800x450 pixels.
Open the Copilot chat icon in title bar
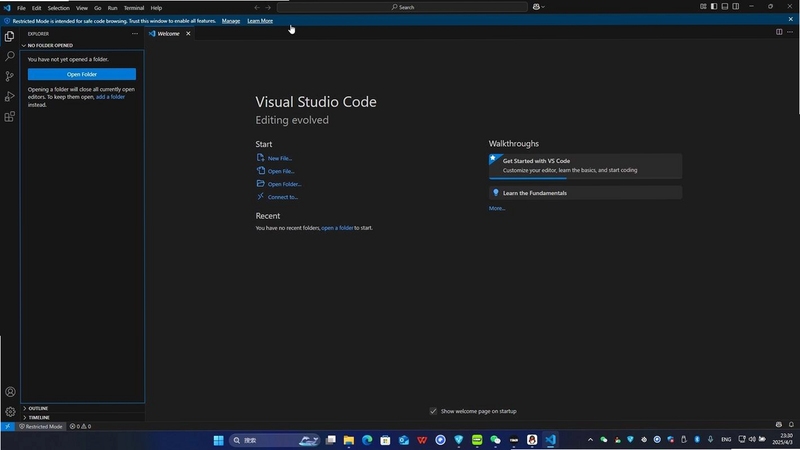pos(536,7)
